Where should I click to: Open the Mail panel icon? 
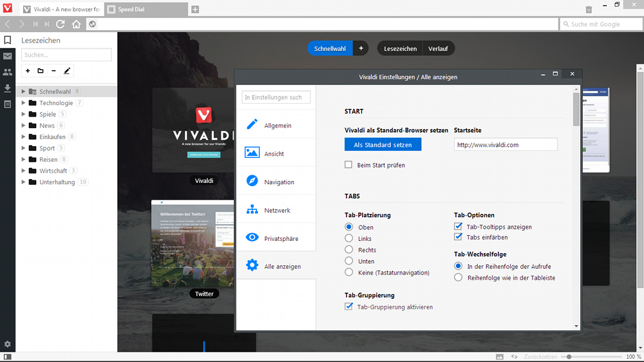(7, 56)
